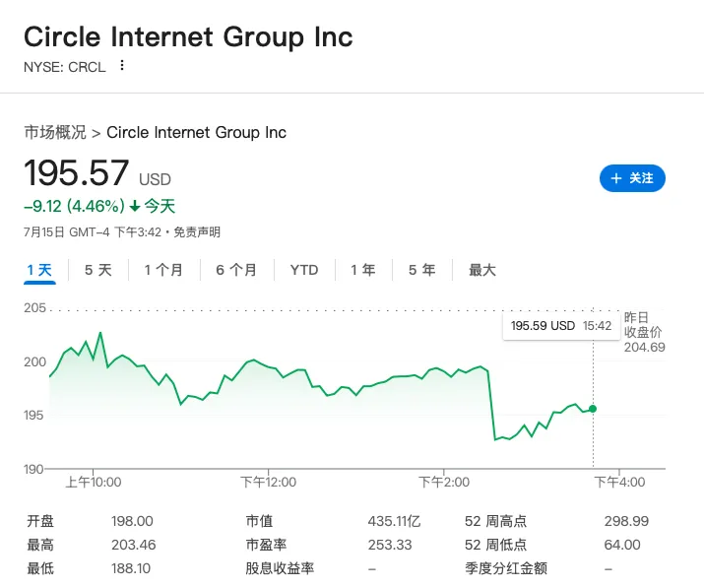Click the green end-point marker on the chart
704x588 pixels.
click(593, 409)
